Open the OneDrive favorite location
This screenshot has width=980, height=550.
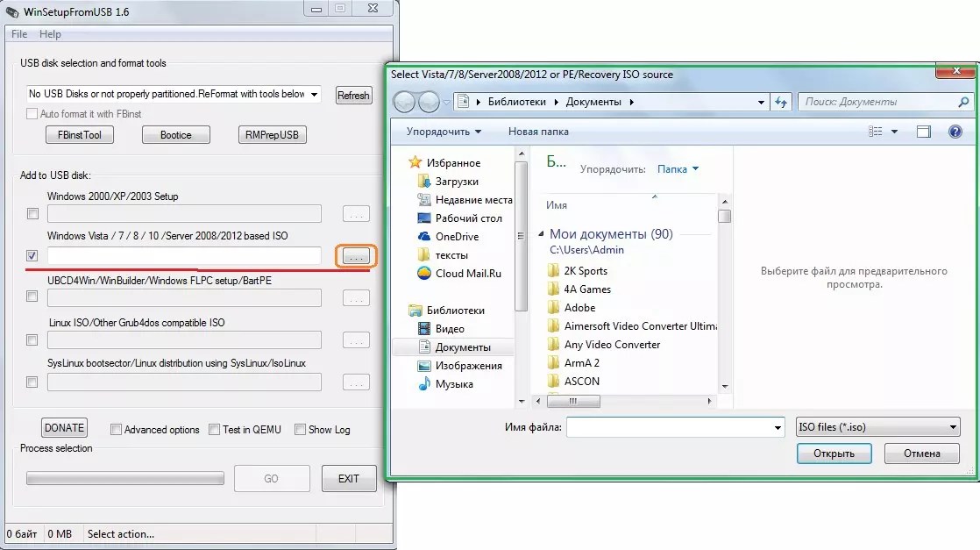click(x=457, y=237)
